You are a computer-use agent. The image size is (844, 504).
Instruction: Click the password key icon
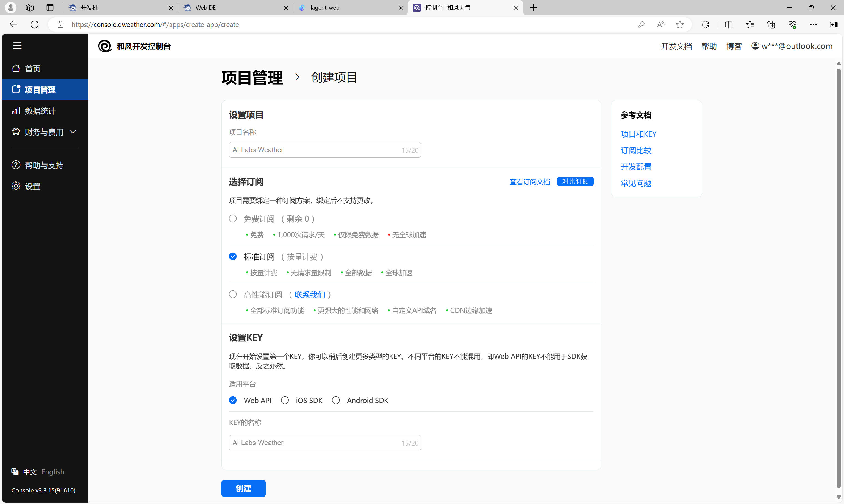[x=641, y=24]
